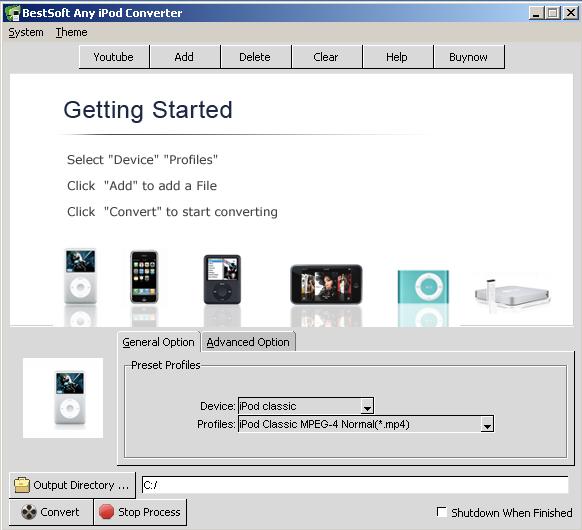Open Help from the toolbar
Viewport: 582px width, 530px height.
pyautogui.click(x=397, y=57)
